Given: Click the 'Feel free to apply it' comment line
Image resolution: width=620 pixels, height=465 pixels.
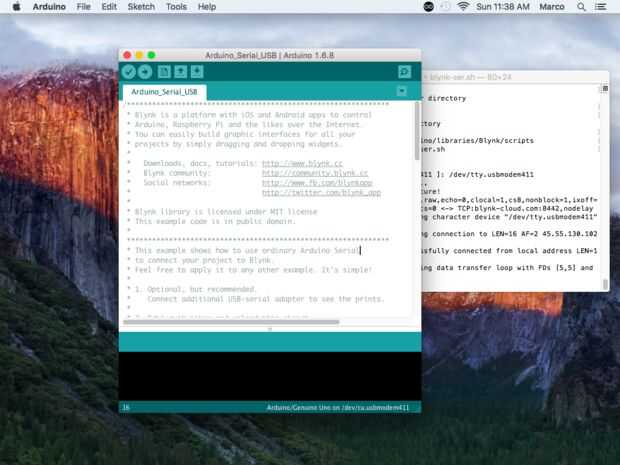Looking at the screenshot, I should click(253, 270).
